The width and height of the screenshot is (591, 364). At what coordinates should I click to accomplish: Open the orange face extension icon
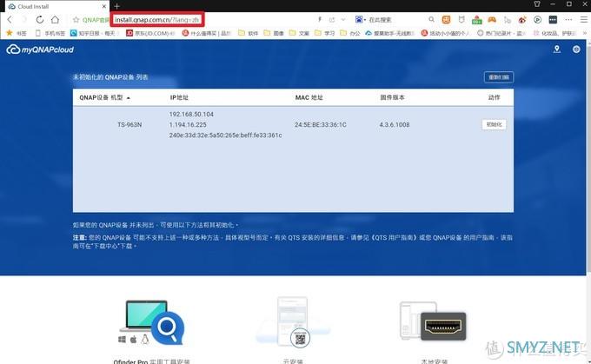[446, 20]
